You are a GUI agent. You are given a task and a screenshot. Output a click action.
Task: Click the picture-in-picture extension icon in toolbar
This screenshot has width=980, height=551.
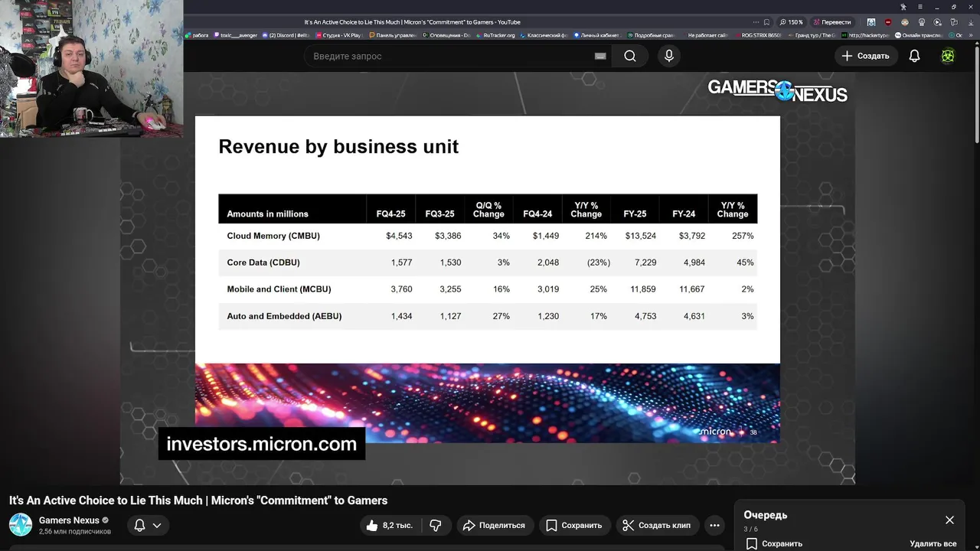pos(937,22)
